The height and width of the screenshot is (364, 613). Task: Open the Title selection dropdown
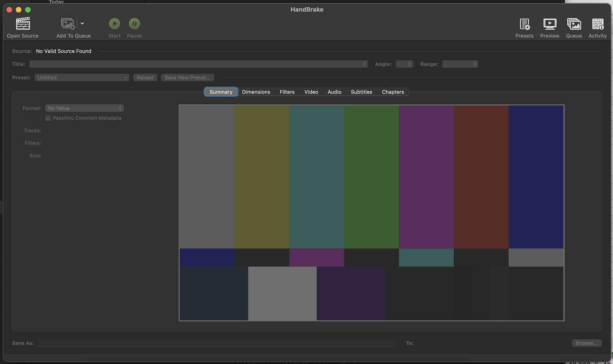pos(198,64)
